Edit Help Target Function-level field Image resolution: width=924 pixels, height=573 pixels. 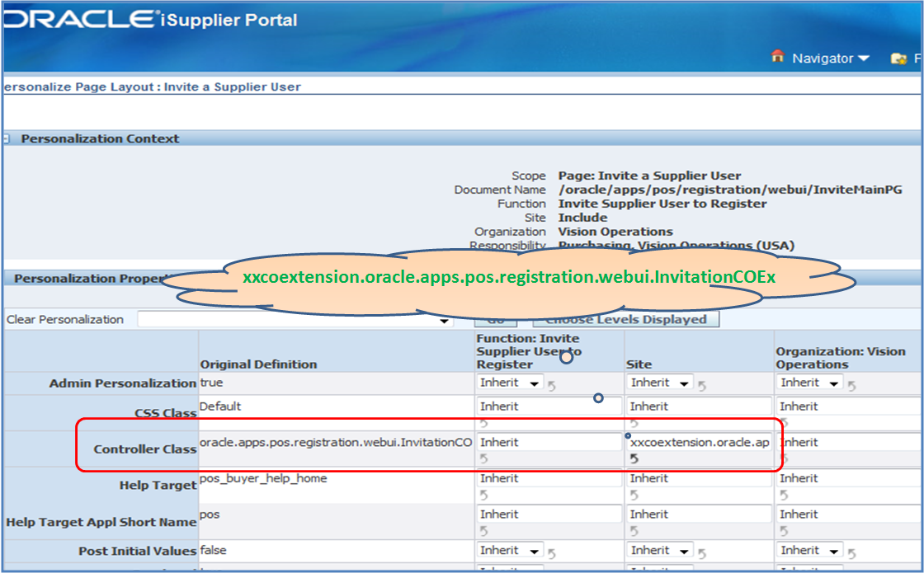549,478
